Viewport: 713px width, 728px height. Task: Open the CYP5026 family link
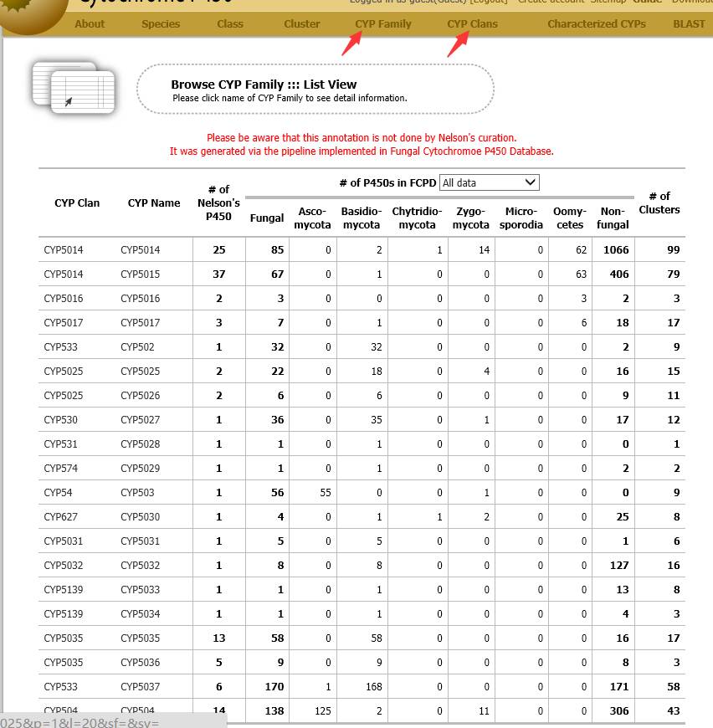click(141, 396)
